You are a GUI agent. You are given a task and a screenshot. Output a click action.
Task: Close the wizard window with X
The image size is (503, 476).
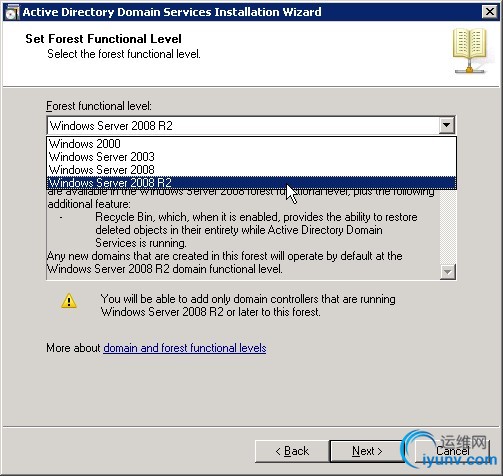(x=490, y=12)
